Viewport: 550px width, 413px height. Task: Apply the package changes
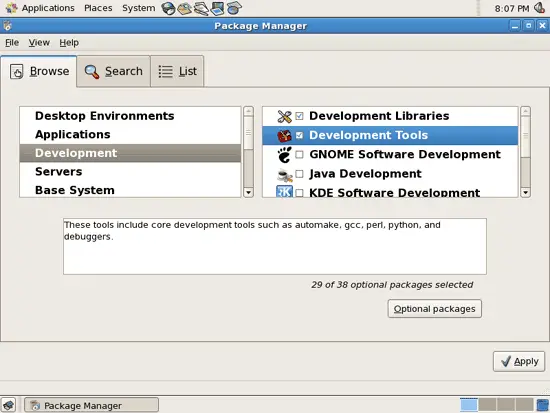(x=519, y=361)
